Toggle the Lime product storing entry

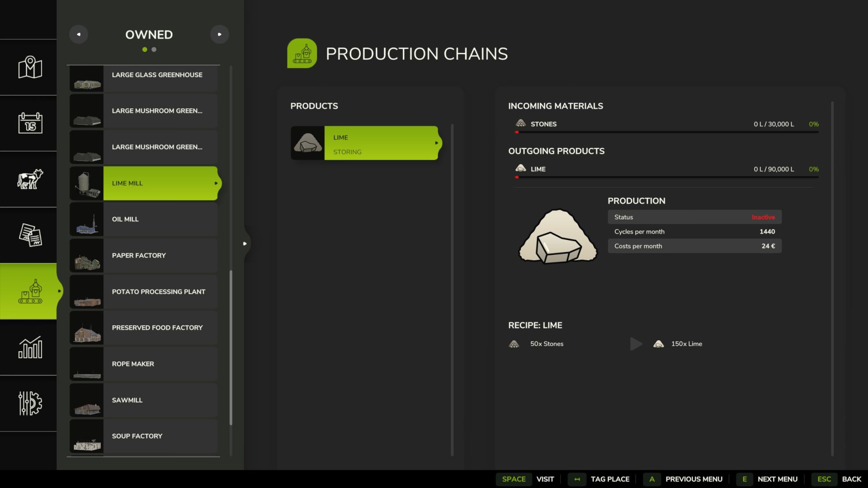[381, 143]
